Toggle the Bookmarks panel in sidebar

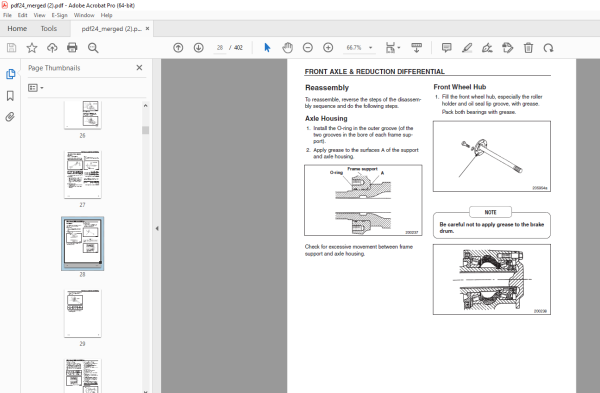tap(10, 96)
